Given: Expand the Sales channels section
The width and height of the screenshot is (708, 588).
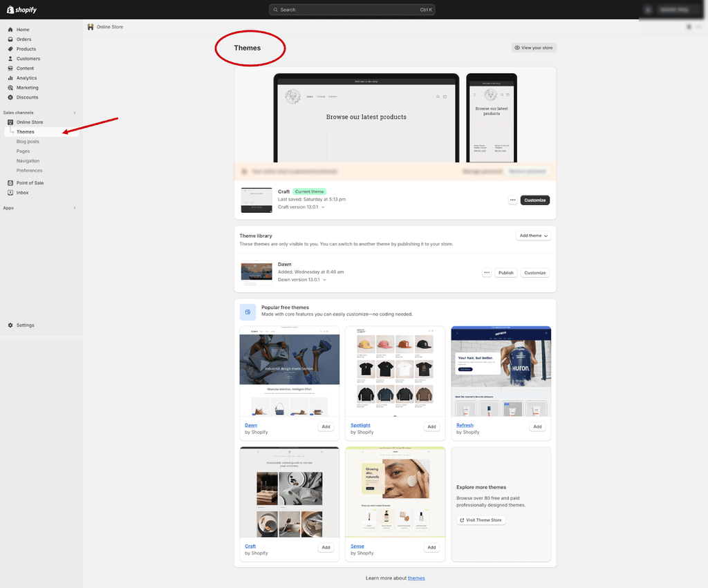Looking at the screenshot, I should [75, 113].
